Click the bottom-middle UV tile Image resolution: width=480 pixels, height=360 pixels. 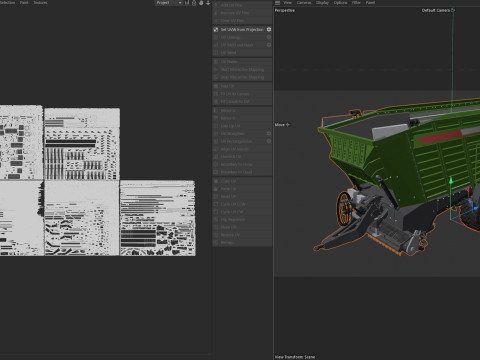(x=82, y=218)
